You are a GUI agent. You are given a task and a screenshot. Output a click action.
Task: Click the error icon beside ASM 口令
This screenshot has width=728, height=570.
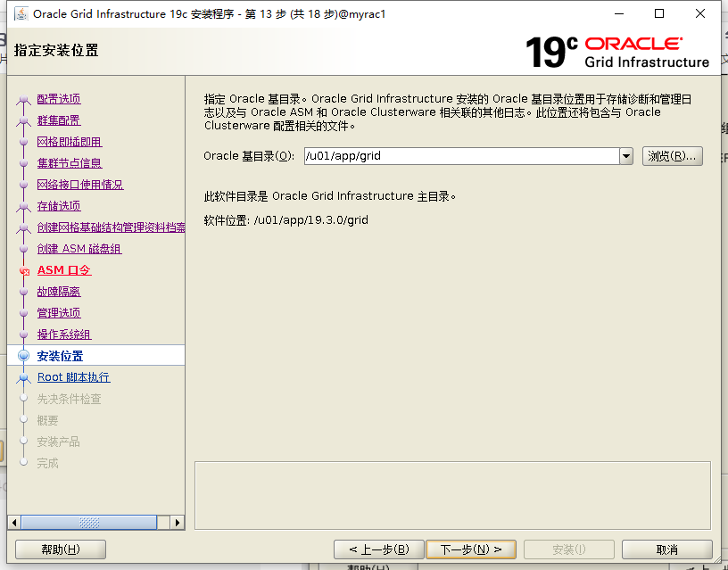24,271
